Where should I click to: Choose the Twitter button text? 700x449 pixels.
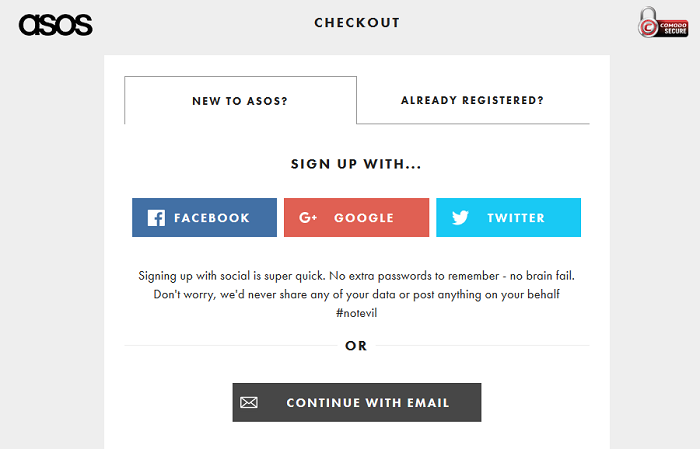pos(516,218)
